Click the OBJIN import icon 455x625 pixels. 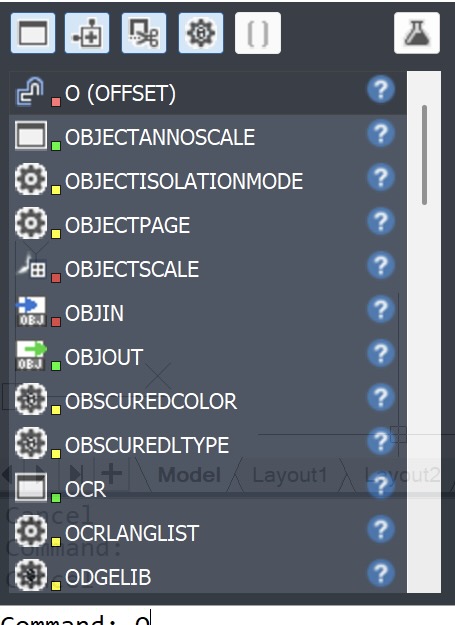31,312
